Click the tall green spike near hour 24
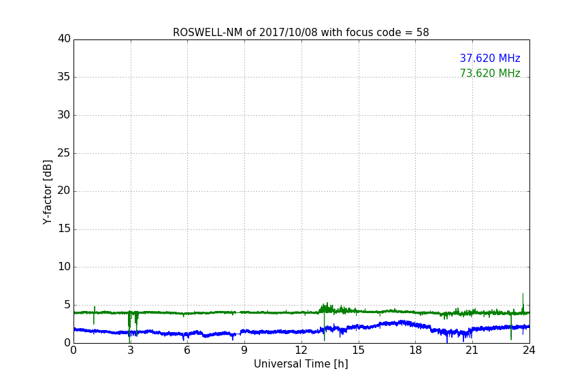Screen dimensions: 588x392 (523, 302)
